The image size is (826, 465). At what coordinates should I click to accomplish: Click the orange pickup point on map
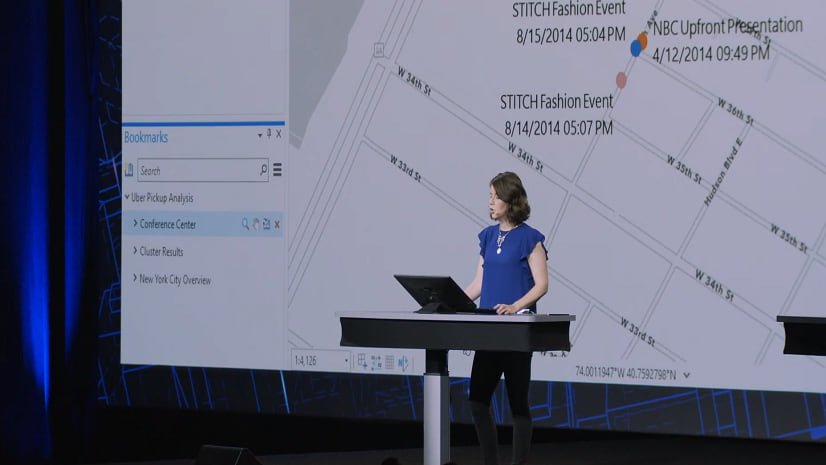click(643, 40)
